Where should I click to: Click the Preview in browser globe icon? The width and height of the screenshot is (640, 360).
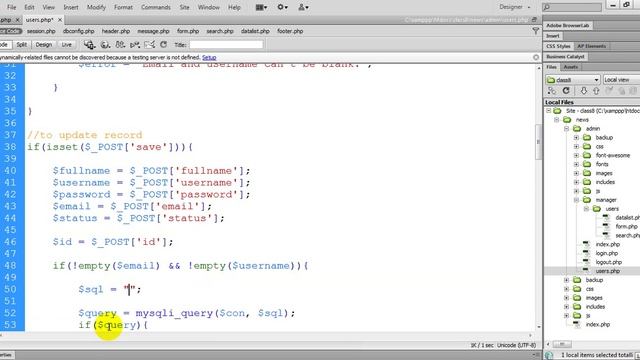click(105, 44)
